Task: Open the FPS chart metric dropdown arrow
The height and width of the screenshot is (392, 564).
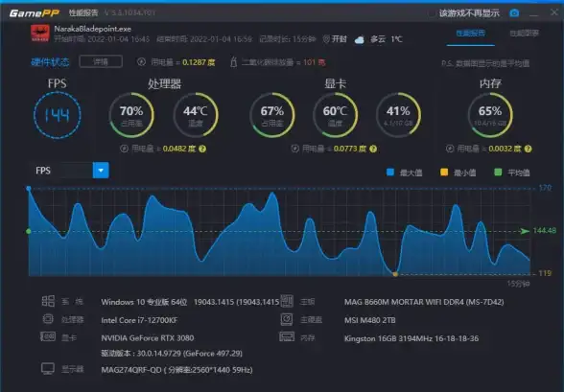Action: click(101, 171)
